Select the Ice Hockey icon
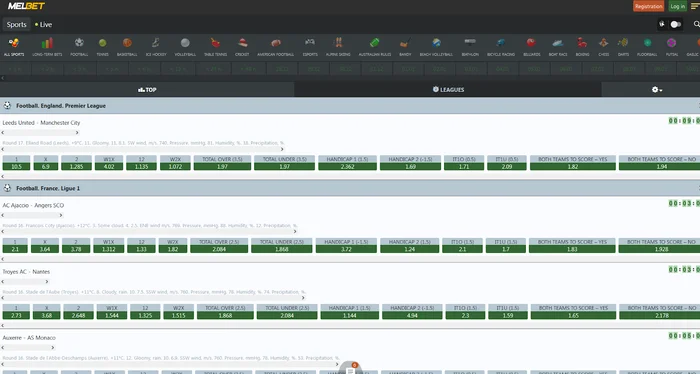Image resolution: width=700 pixels, height=374 pixels. pos(156,46)
